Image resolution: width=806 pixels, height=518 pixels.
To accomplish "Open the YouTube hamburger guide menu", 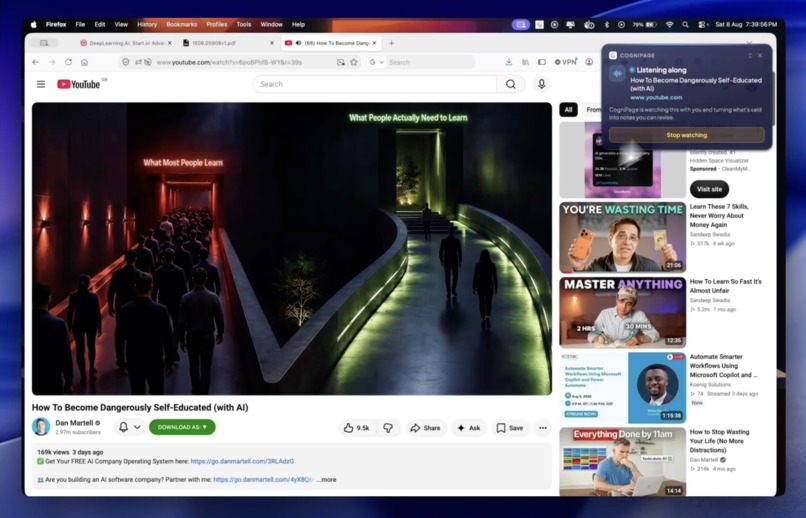I will point(41,84).
